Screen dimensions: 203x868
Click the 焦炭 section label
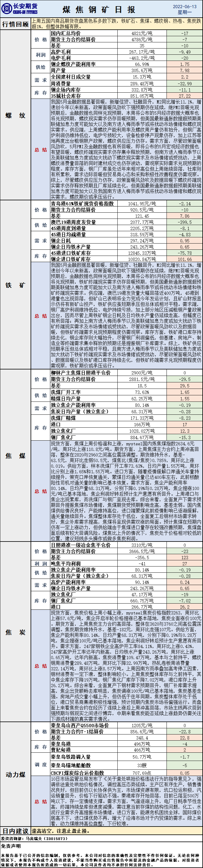click(x=16, y=632)
